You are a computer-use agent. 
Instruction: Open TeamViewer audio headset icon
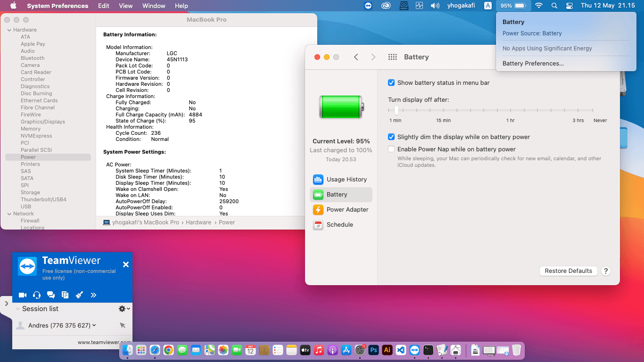(x=37, y=295)
